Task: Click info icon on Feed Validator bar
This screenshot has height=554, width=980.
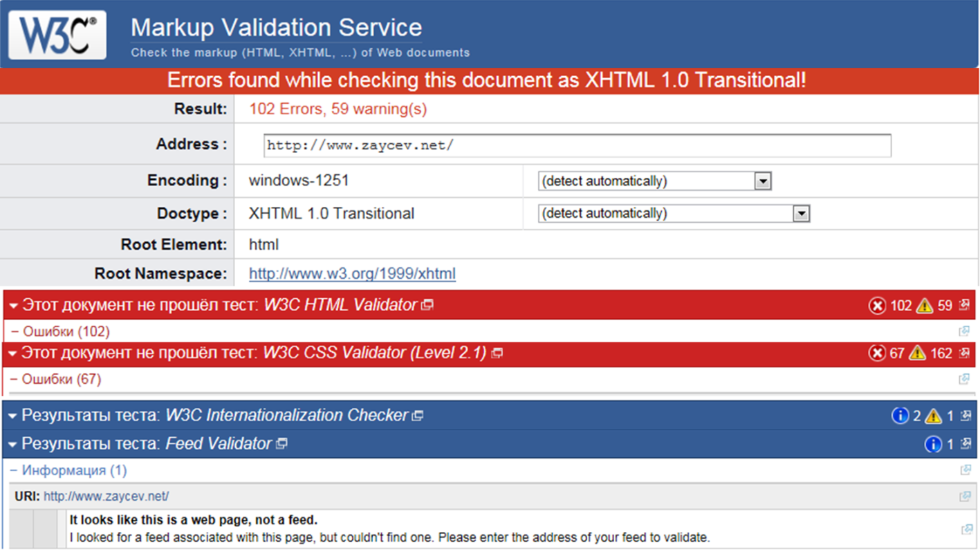Action: tap(933, 444)
